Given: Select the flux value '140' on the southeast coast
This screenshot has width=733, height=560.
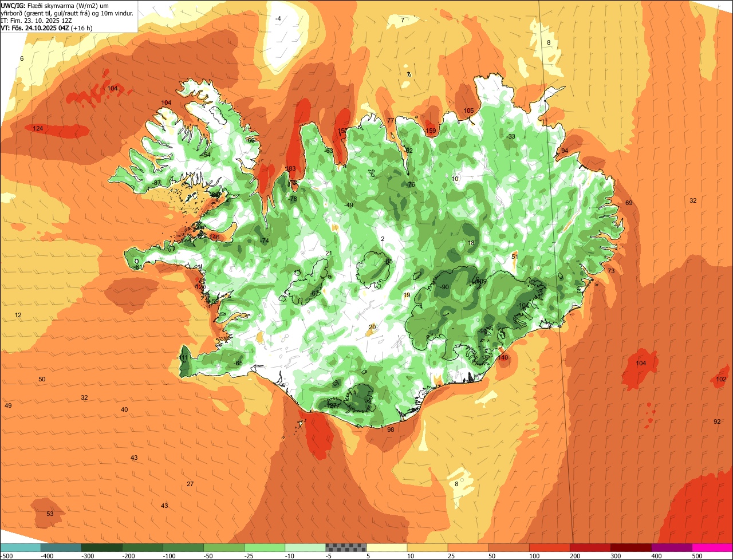Looking at the screenshot, I should point(503,357).
